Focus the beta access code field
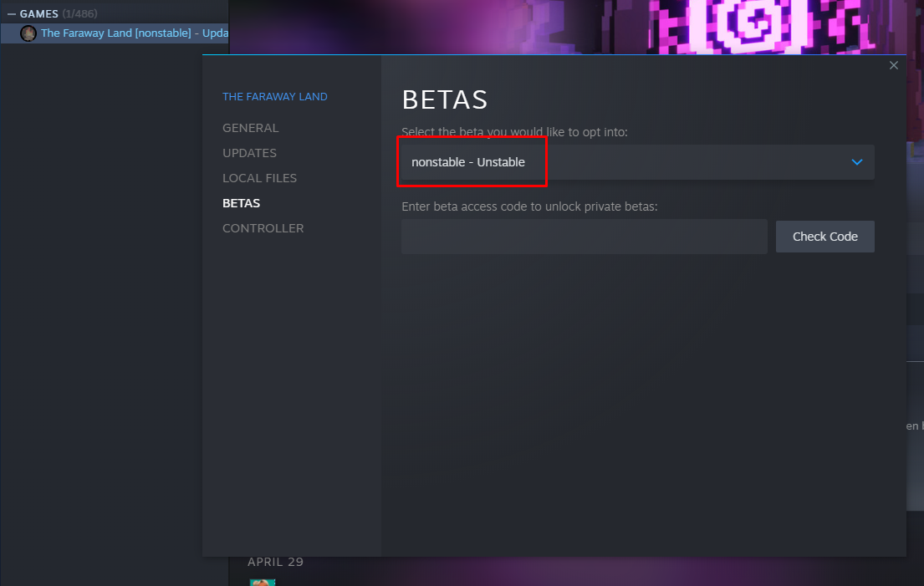 pyautogui.click(x=584, y=237)
